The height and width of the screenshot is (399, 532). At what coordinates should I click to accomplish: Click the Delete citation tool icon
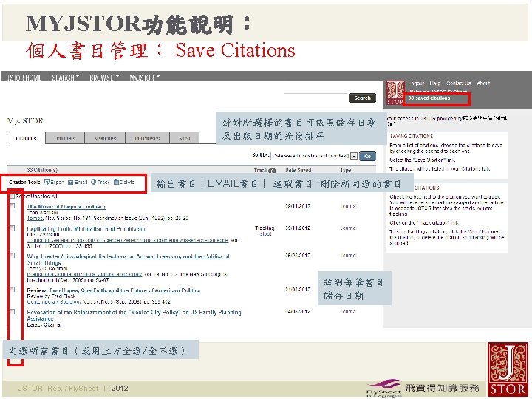point(117,182)
